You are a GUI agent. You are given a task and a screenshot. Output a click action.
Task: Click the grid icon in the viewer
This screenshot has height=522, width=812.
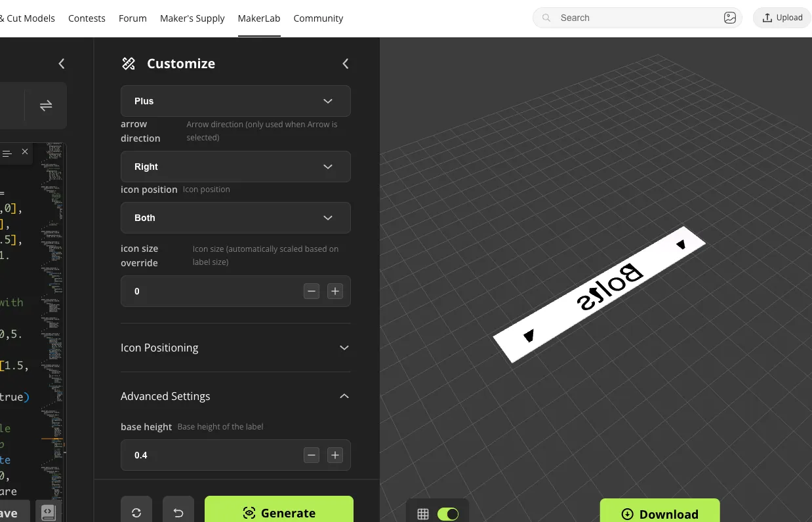(423, 514)
